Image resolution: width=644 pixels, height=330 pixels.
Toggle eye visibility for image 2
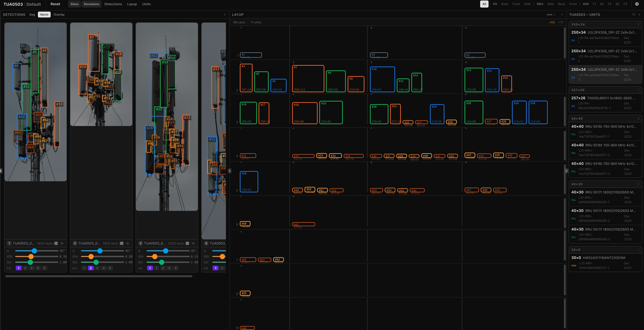127,243
